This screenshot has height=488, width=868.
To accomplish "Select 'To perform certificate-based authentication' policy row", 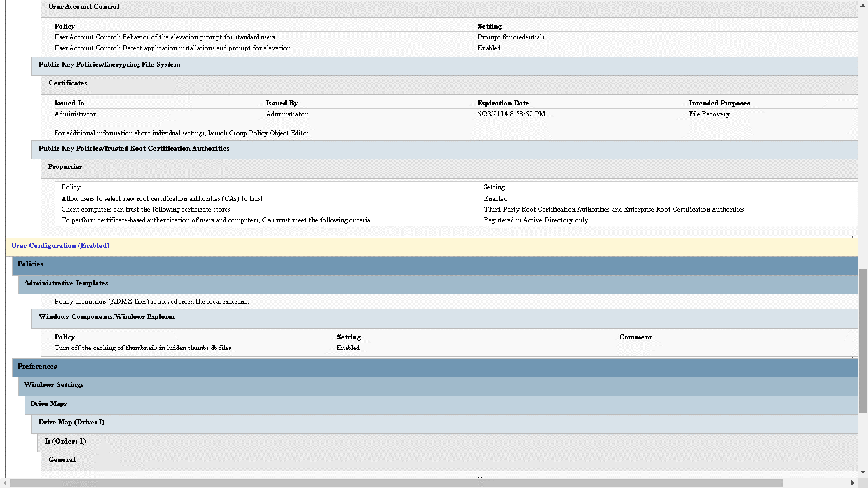I will pos(215,220).
